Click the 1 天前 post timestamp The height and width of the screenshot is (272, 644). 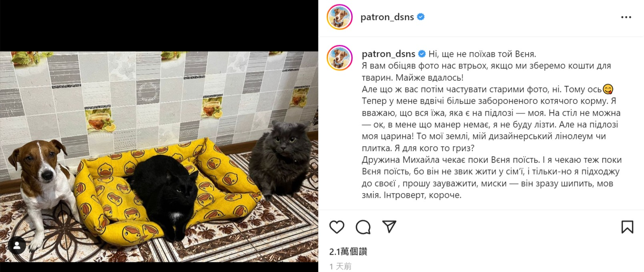340,266
